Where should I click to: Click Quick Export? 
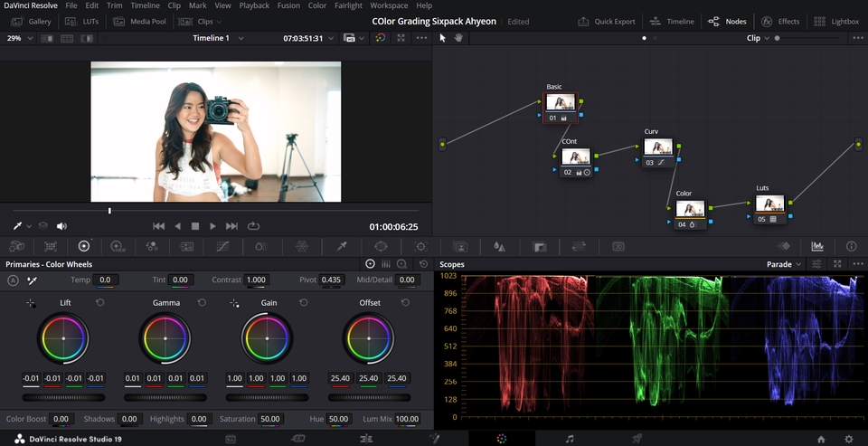click(x=607, y=22)
